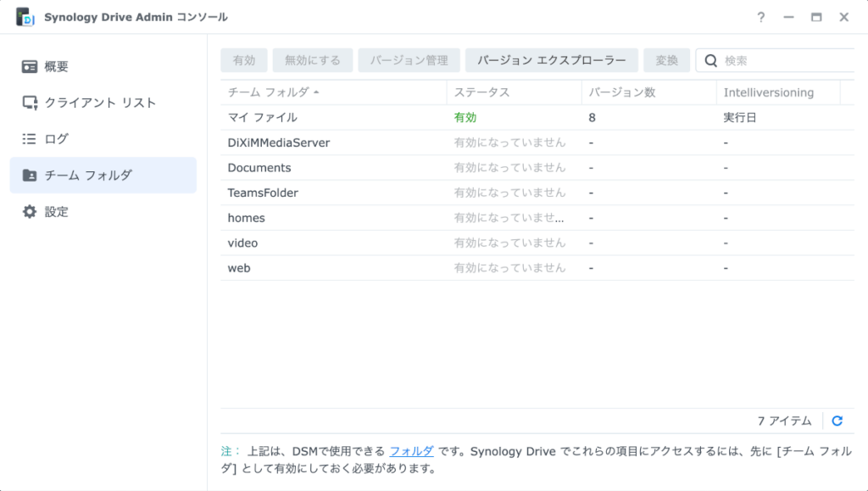The width and height of the screenshot is (868, 491).
Task: Click the status text in the Documents row
Action: click(509, 168)
